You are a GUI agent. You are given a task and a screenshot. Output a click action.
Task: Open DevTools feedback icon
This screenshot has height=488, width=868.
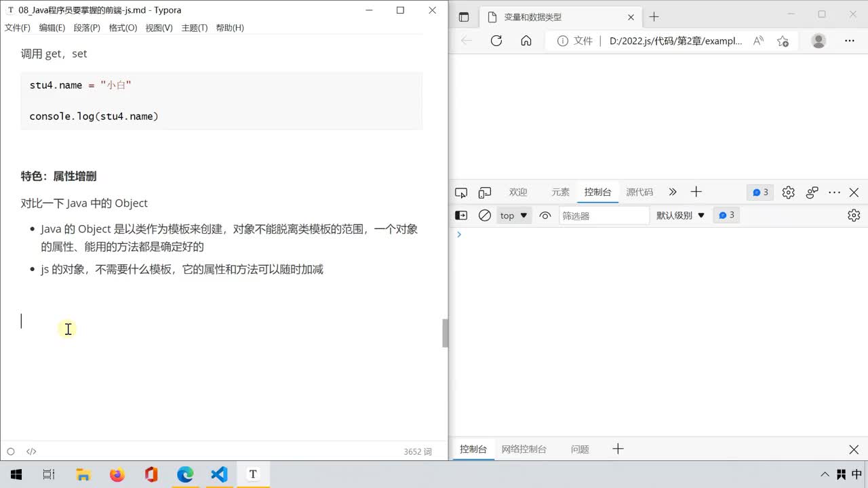[x=812, y=192]
